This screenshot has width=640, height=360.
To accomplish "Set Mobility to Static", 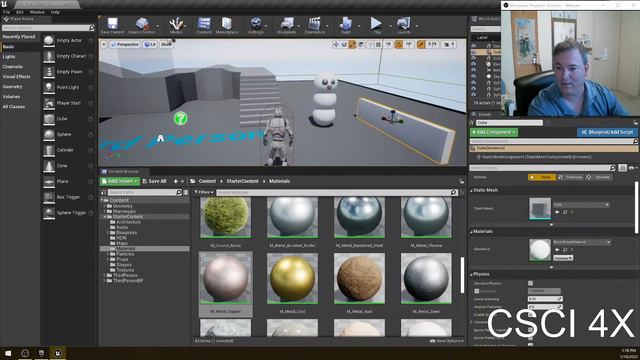I will point(542,177).
